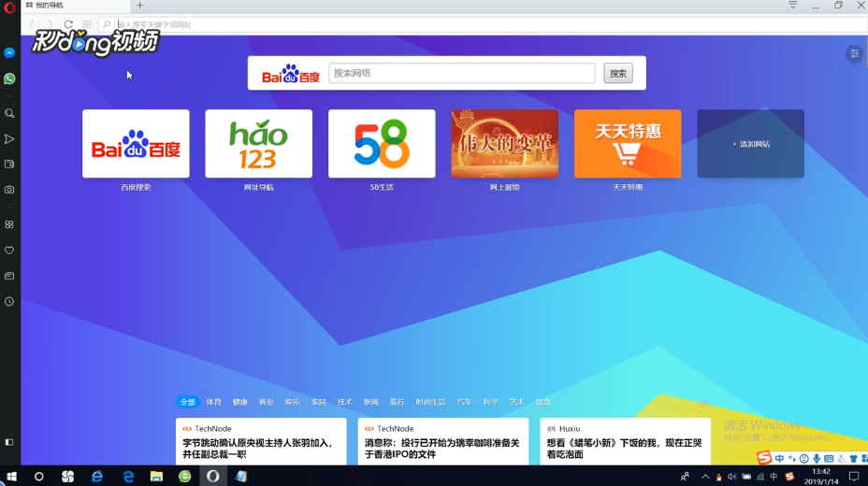The image size is (868, 486).
Task: Show hidden tray icons with the chevron
Action: pos(704,477)
